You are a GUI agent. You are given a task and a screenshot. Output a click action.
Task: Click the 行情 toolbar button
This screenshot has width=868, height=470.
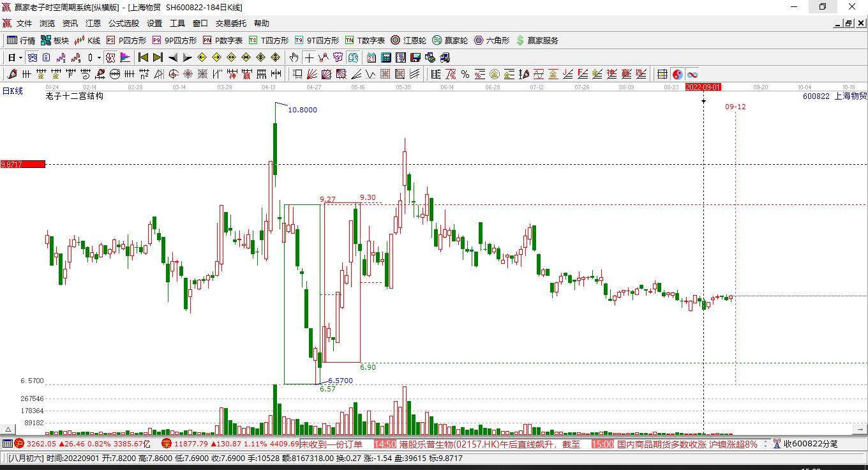[21, 40]
